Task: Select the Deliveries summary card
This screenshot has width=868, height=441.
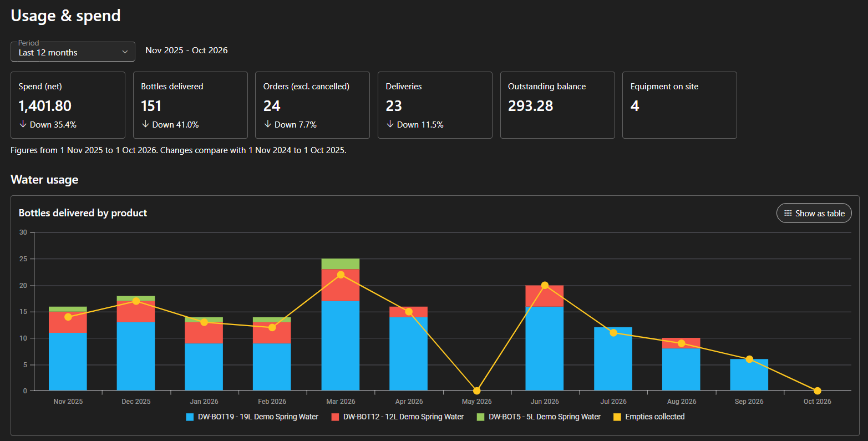Action: (x=435, y=105)
